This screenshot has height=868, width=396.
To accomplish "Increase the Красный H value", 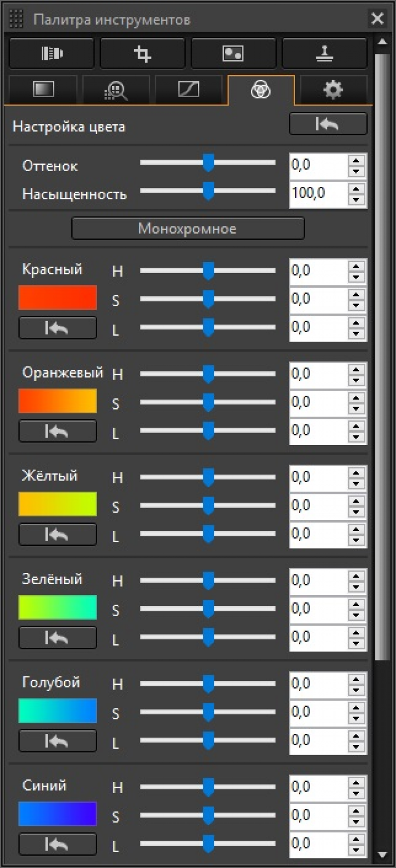I will 356,266.
